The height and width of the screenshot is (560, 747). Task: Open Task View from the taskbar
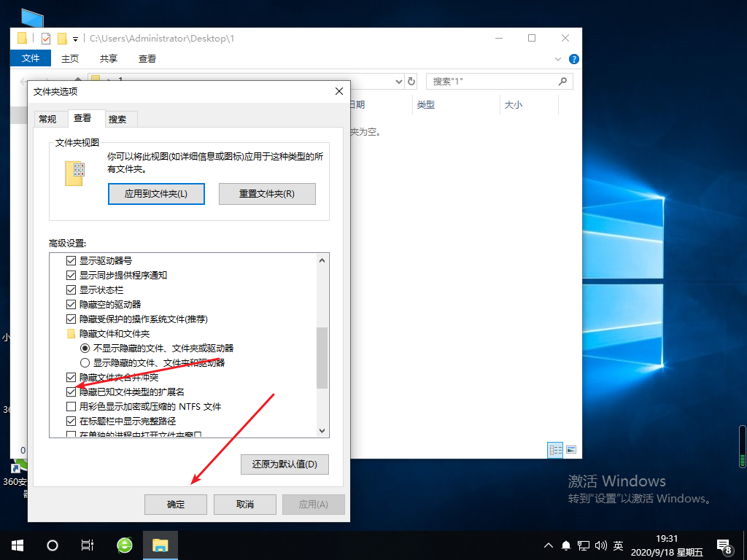click(87, 545)
